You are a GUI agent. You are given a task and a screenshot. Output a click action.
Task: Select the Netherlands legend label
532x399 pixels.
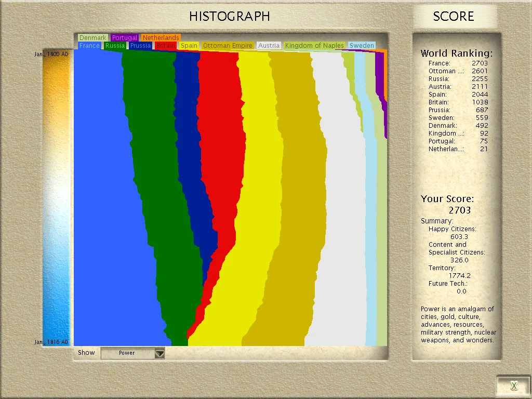[x=161, y=37]
